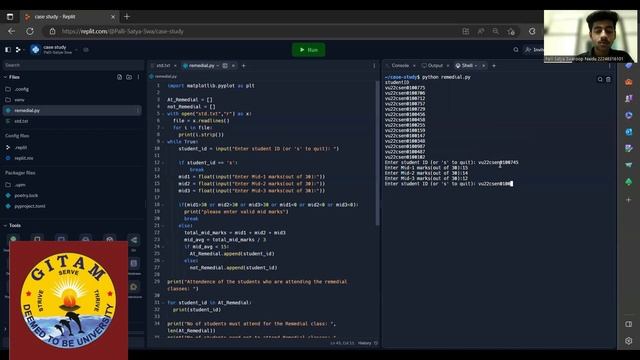640x360 pixels.
Task: Close the case study - Replit browser tab
Action: [113, 17]
